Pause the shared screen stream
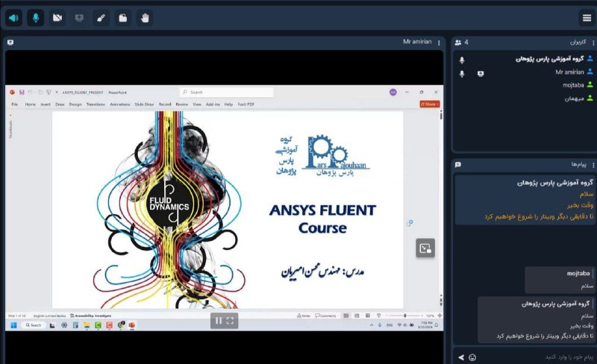Image resolution: width=597 pixels, height=364 pixels. coord(219,321)
